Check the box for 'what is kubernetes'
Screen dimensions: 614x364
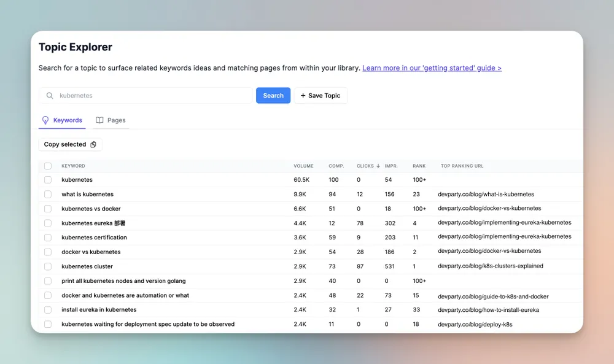[48, 195]
